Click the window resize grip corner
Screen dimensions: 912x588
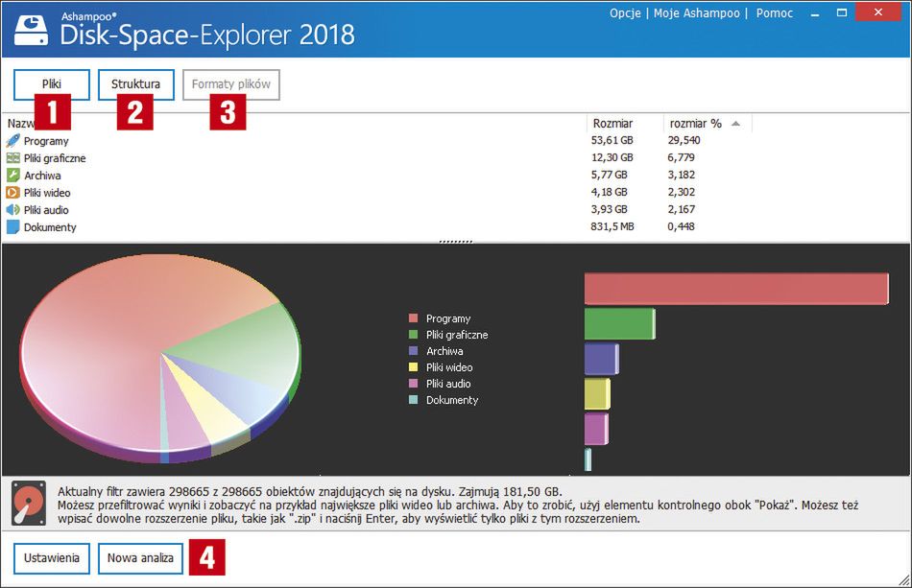pyautogui.click(x=904, y=579)
